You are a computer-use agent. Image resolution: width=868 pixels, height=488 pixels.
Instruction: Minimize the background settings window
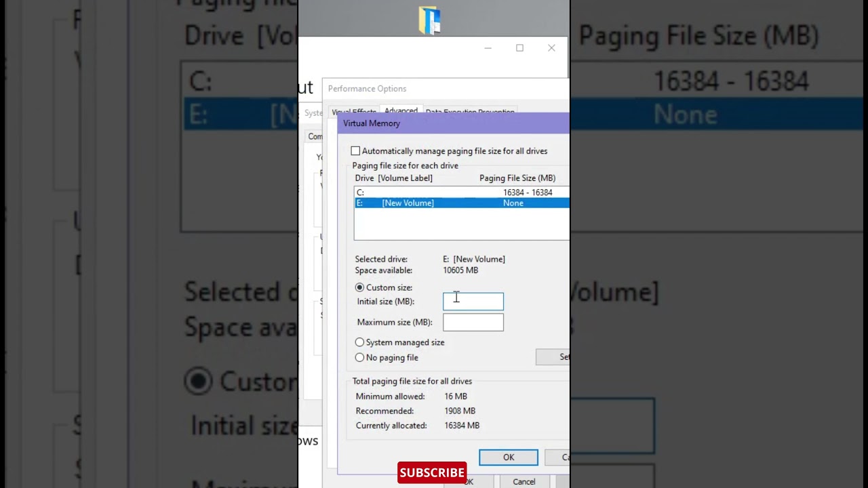coord(488,47)
